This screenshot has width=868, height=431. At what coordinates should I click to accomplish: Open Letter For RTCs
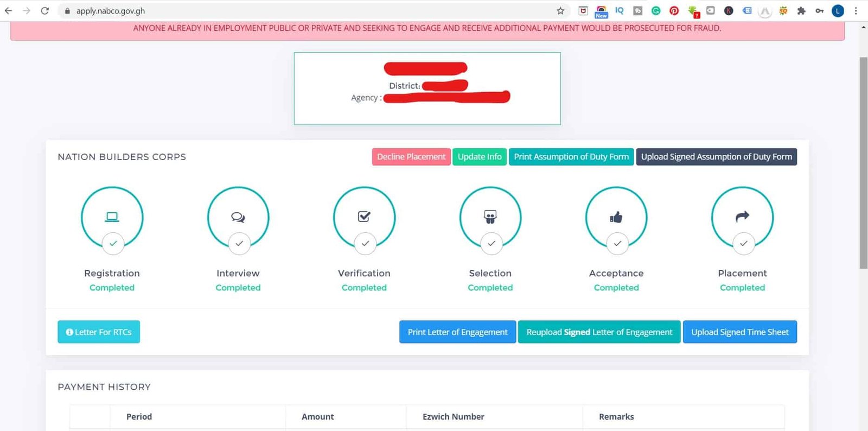pos(99,332)
